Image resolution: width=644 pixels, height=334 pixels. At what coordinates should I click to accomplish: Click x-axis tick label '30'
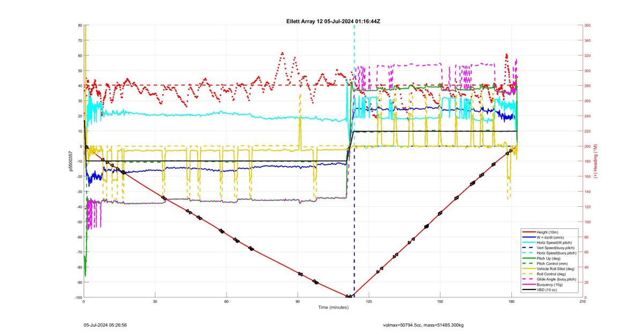point(155,301)
